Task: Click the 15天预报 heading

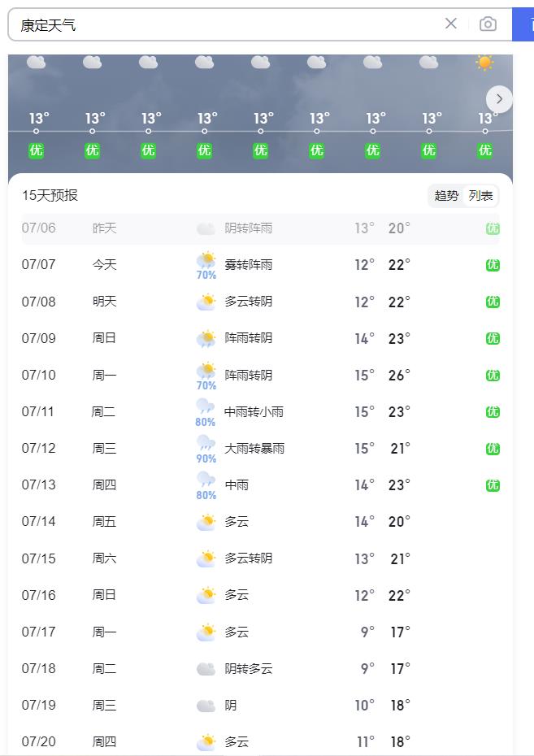Action: 50,195
